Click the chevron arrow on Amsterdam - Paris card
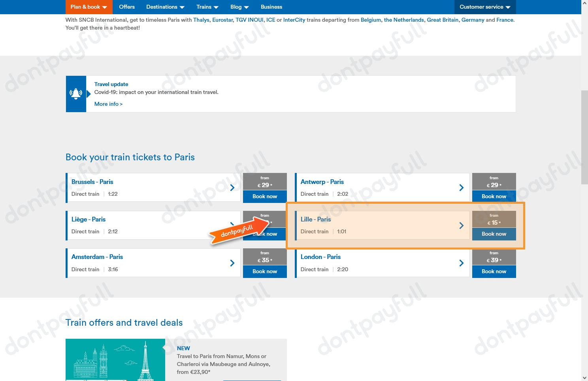 tap(232, 263)
